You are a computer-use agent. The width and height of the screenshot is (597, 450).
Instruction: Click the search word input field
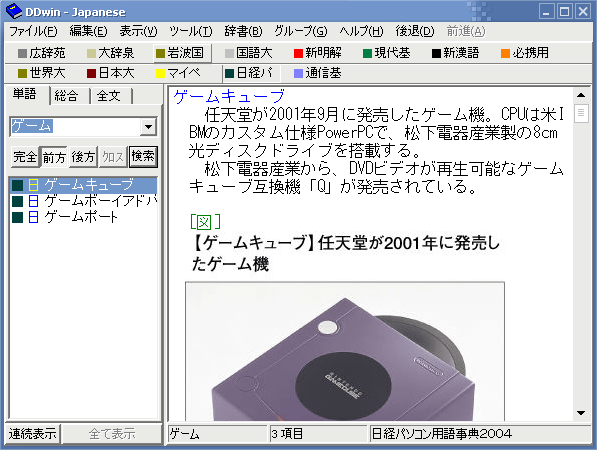click(75, 127)
